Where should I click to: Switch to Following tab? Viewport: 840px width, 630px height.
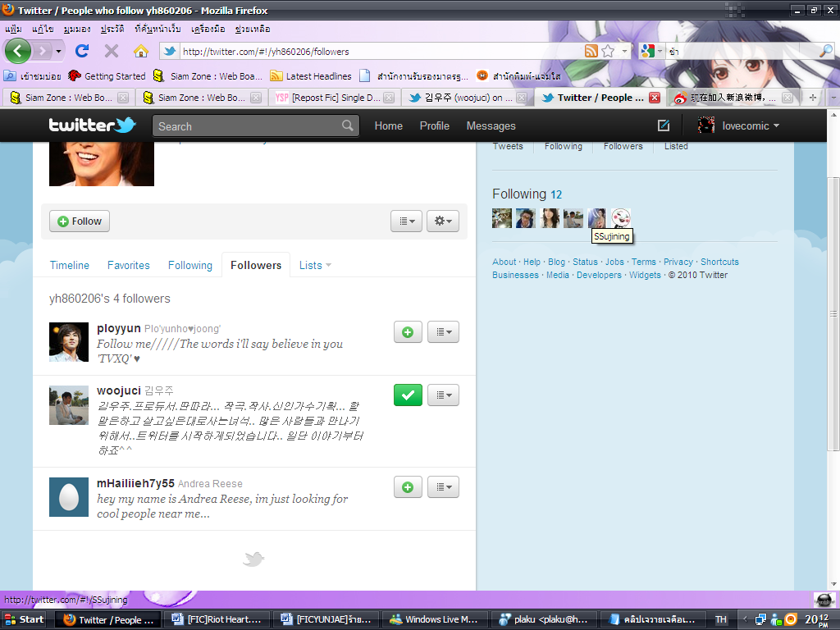click(190, 265)
